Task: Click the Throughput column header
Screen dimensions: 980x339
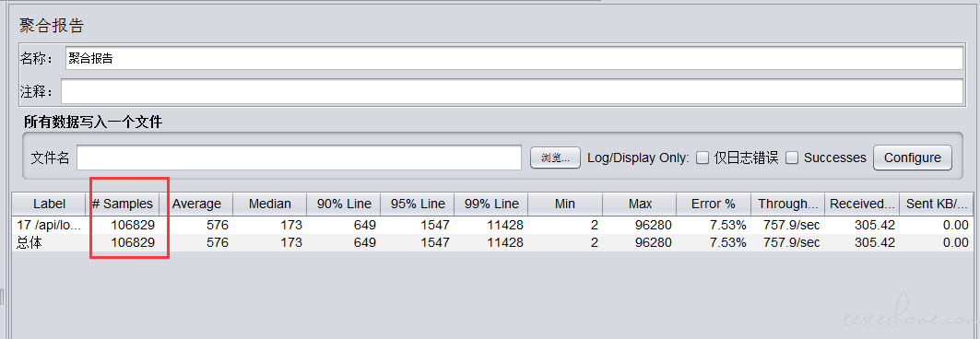Action: point(787,204)
